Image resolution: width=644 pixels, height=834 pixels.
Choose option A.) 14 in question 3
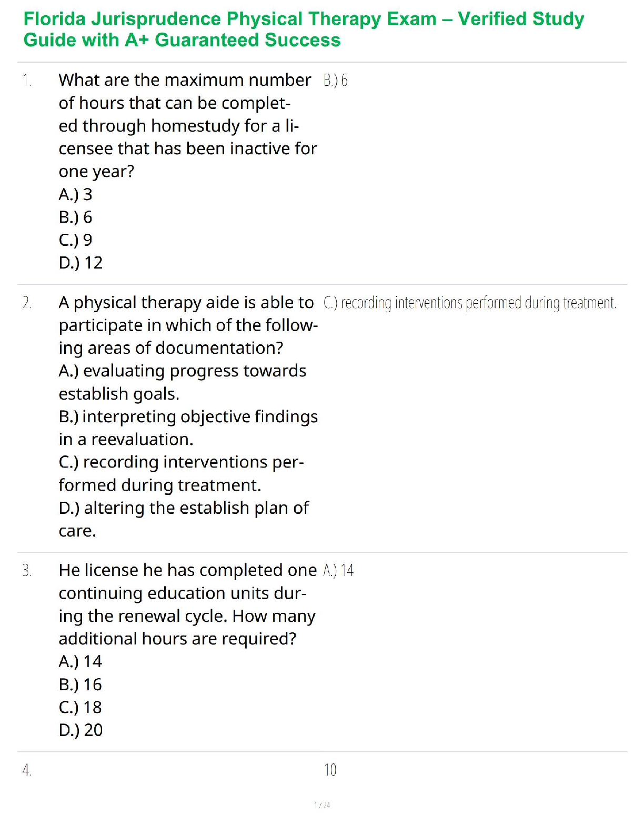(x=80, y=661)
